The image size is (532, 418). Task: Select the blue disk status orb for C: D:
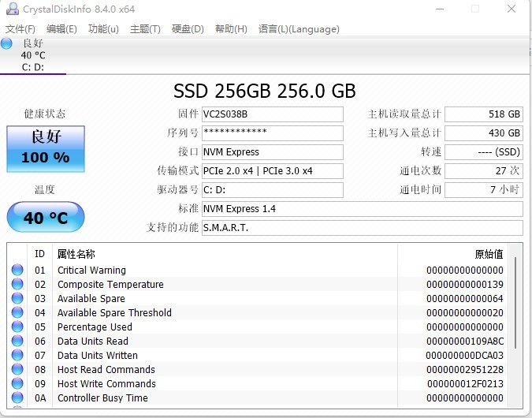(6, 43)
